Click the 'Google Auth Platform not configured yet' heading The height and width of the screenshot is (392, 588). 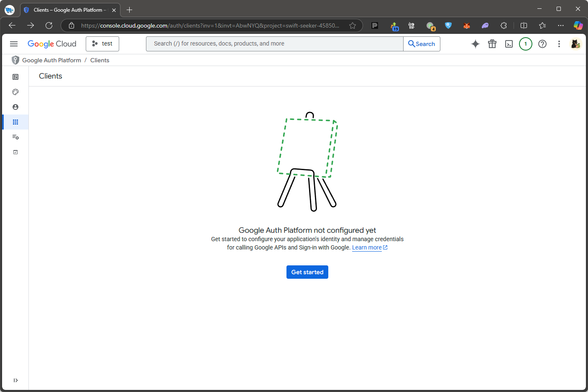307,230
